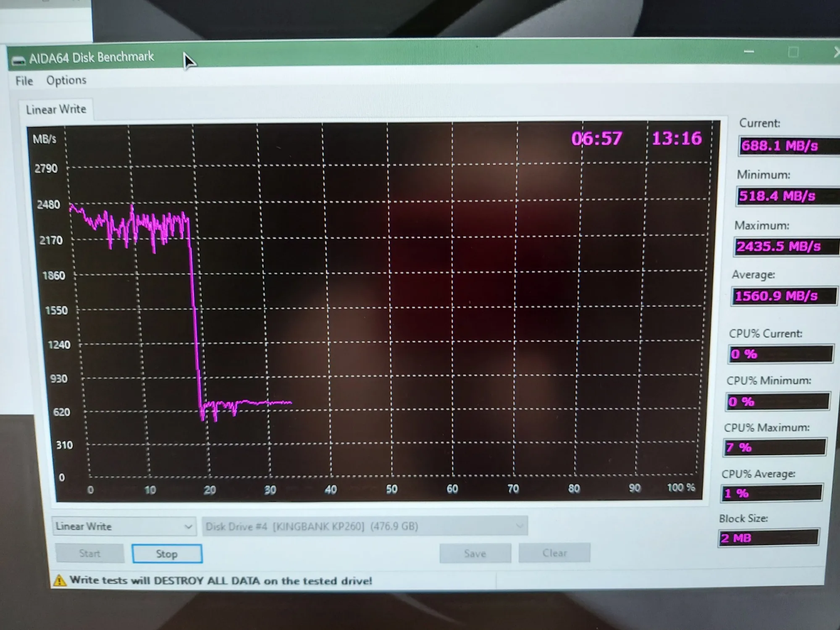The image size is (840, 630).
Task: Select the Linear Write tab
Action: pyautogui.click(x=56, y=110)
